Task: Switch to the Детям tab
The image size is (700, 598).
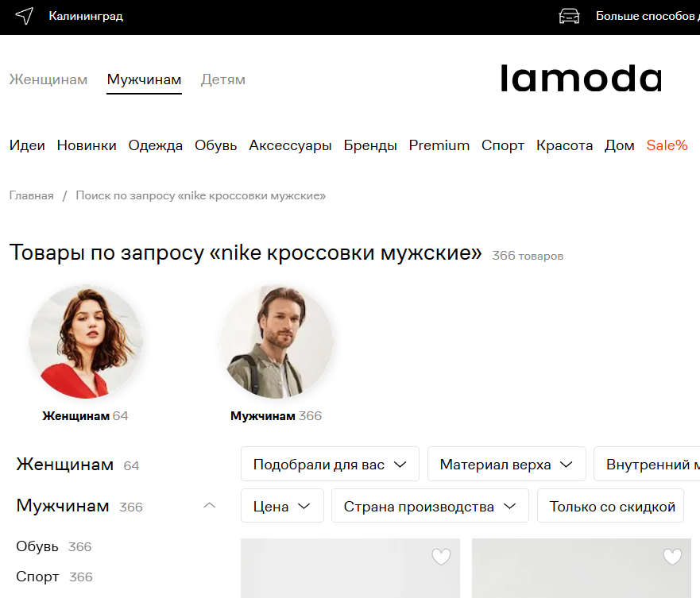Action: [x=223, y=79]
